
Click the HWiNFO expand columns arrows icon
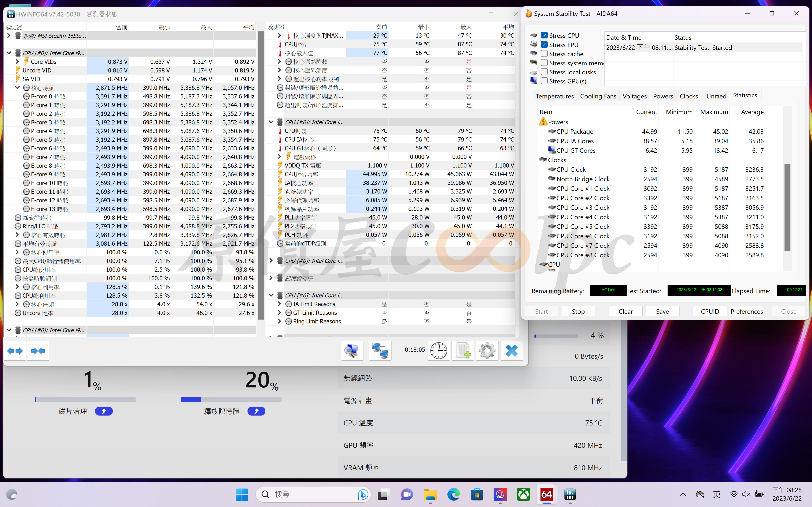(x=15, y=351)
